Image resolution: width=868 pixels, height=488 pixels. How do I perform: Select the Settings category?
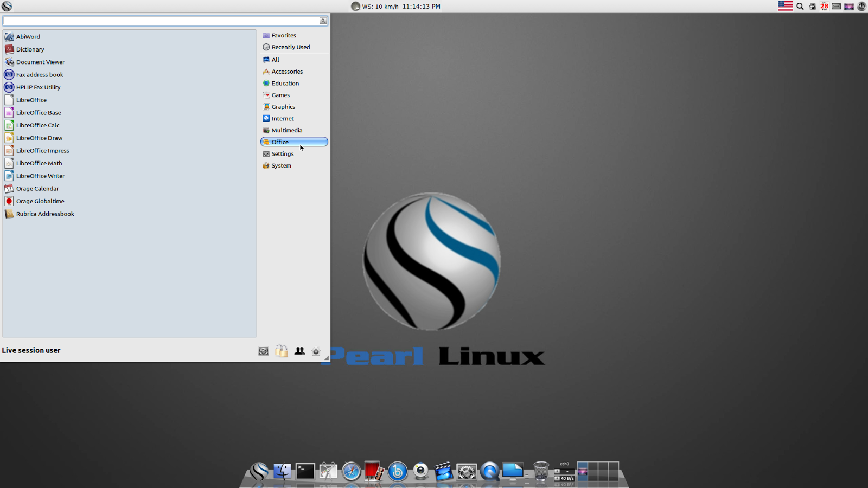click(x=294, y=154)
